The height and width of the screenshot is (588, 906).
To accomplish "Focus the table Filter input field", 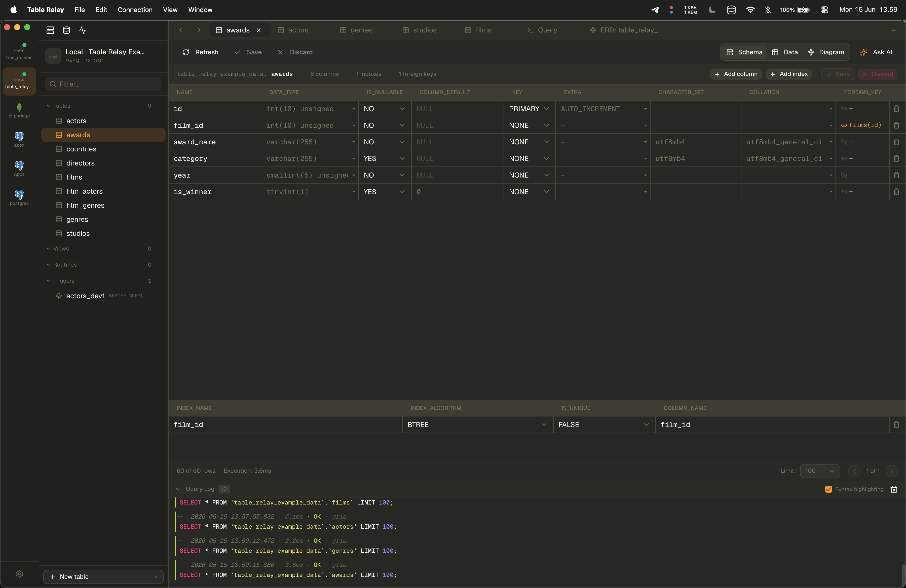I will click(x=103, y=84).
